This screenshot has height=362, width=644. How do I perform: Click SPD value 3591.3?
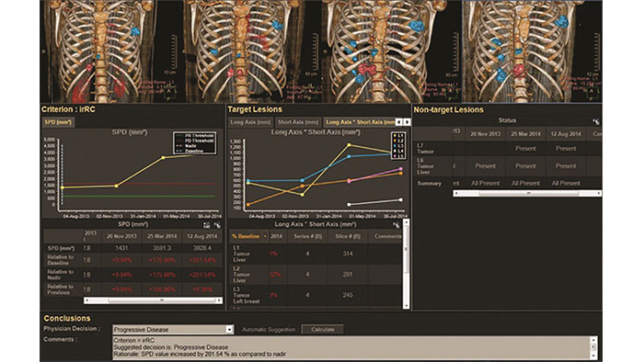[x=162, y=248]
